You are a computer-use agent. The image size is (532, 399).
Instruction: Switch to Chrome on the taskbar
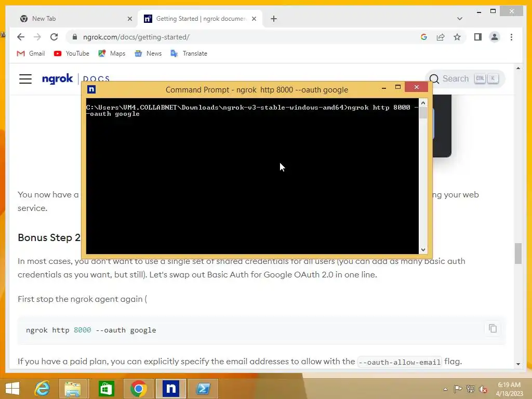click(x=138, y=389)
